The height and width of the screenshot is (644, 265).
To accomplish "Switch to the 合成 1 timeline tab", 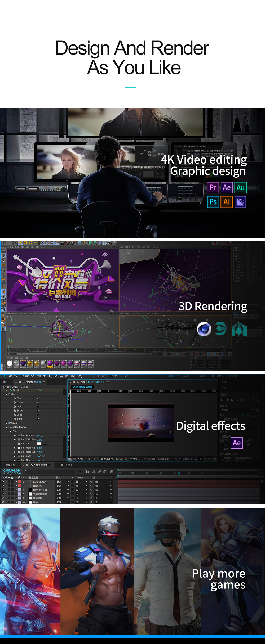I will tap(68, 465).
